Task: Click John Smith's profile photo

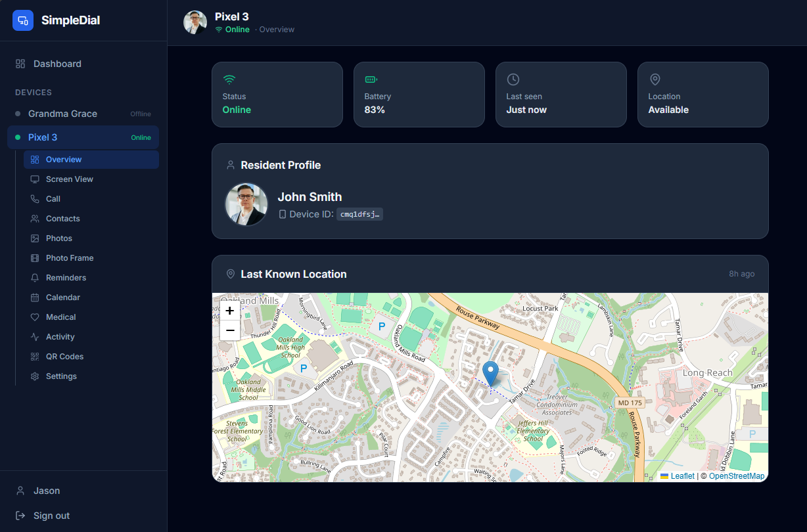Action: click(247, 204)
